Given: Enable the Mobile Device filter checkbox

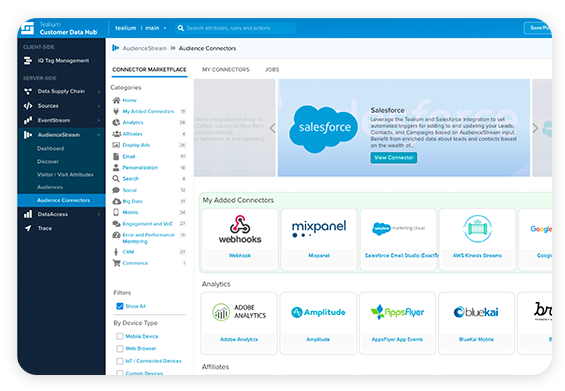Looking at the screenshot, I should [x=120, y=336].
